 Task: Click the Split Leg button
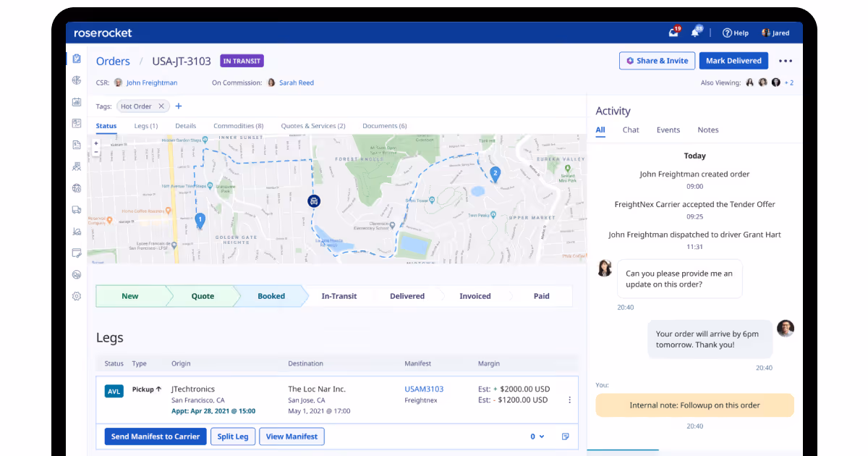(x=233, y=436)
